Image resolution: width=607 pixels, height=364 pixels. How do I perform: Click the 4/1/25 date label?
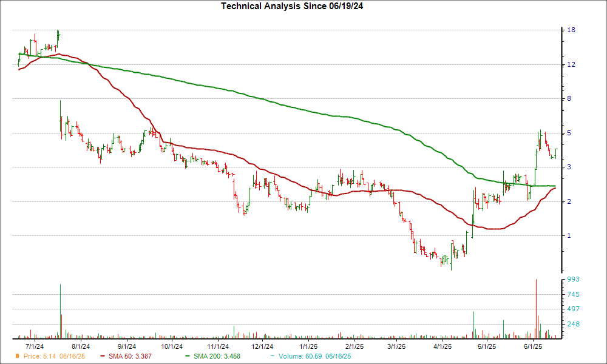pos(442,346)
